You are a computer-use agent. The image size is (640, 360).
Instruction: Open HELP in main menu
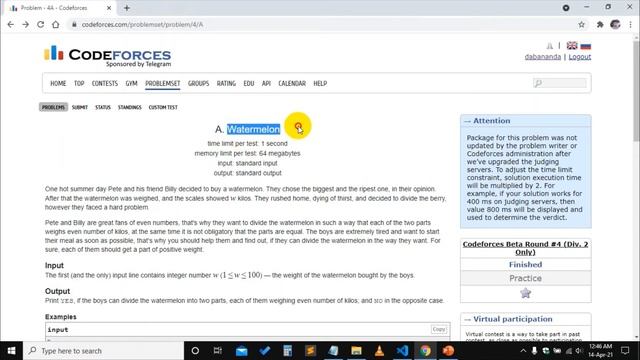pos(320,83)
